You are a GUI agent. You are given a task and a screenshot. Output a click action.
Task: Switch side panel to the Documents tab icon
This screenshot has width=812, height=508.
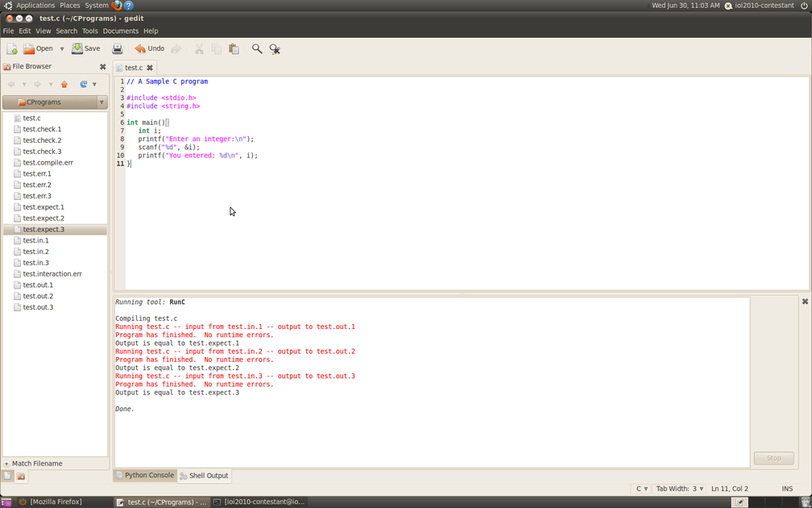click(8, 476)
